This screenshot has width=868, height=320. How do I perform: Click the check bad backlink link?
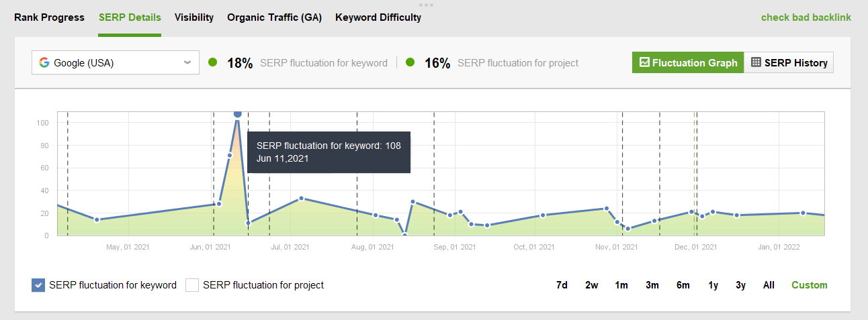806,17
